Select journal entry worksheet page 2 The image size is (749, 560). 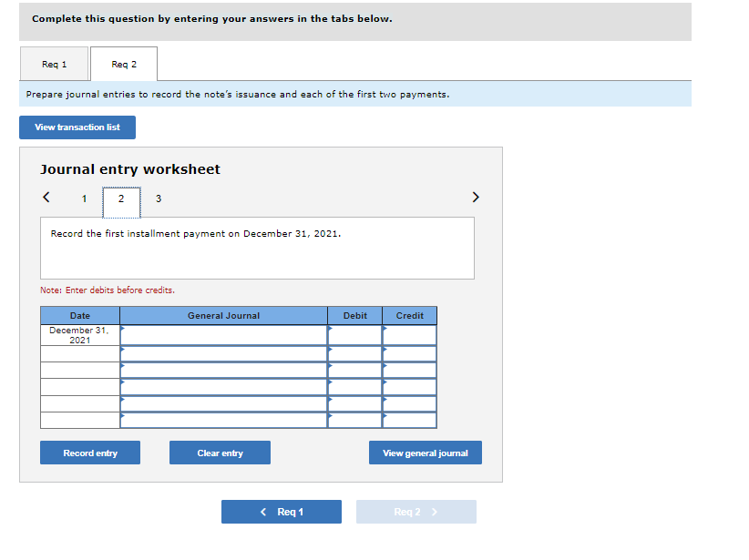click(x=121, y=202)
